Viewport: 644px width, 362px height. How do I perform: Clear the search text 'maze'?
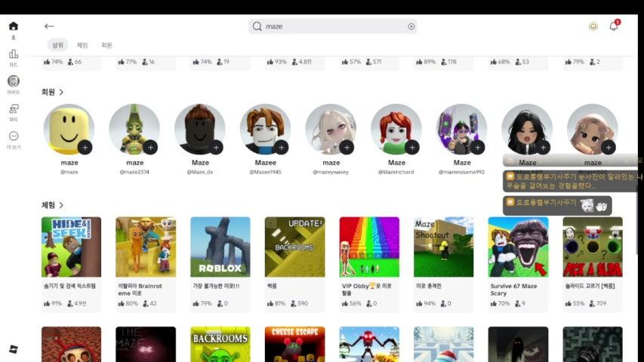(411, 26)
